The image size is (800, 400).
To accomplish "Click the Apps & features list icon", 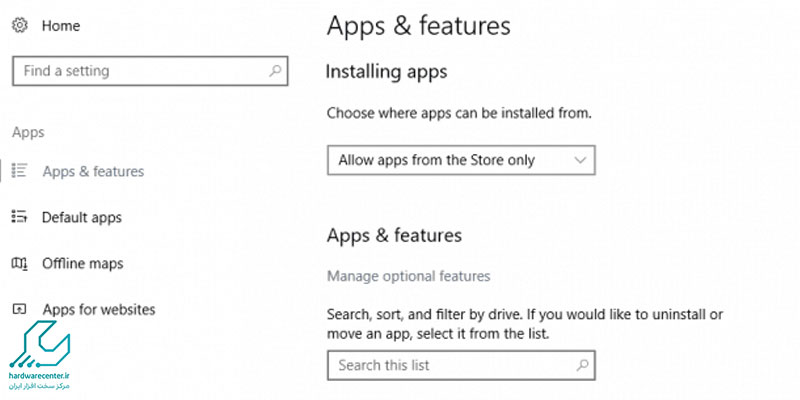I will pos(19,171).
